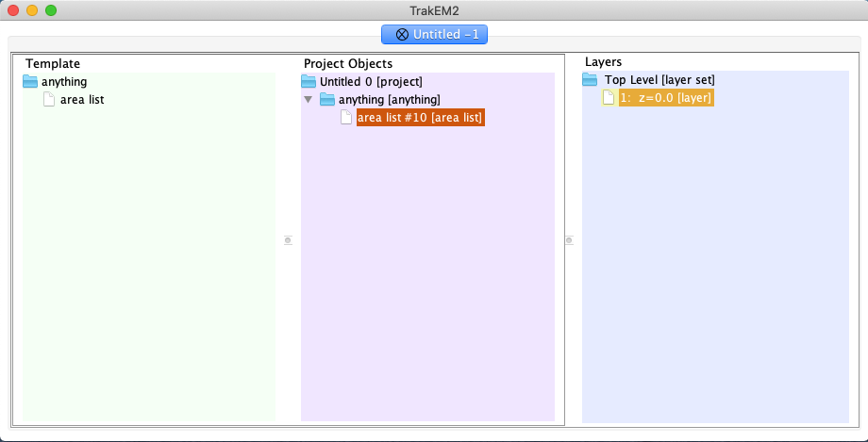Viewport: 868px width, 442px height.
Task: Select the 1: z=0.0 [layer] entry
Action: click(x=666, y=97)
